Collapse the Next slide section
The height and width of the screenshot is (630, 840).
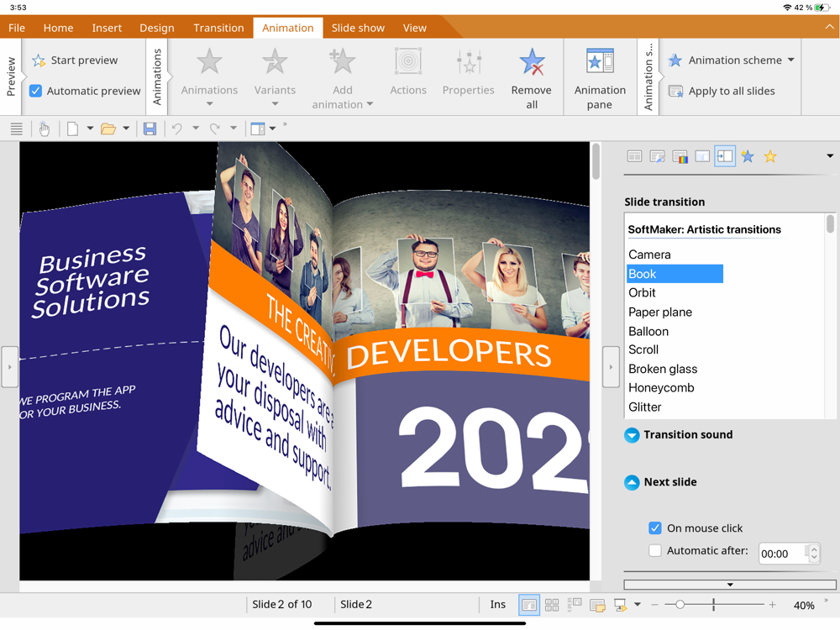click(632, 482)
